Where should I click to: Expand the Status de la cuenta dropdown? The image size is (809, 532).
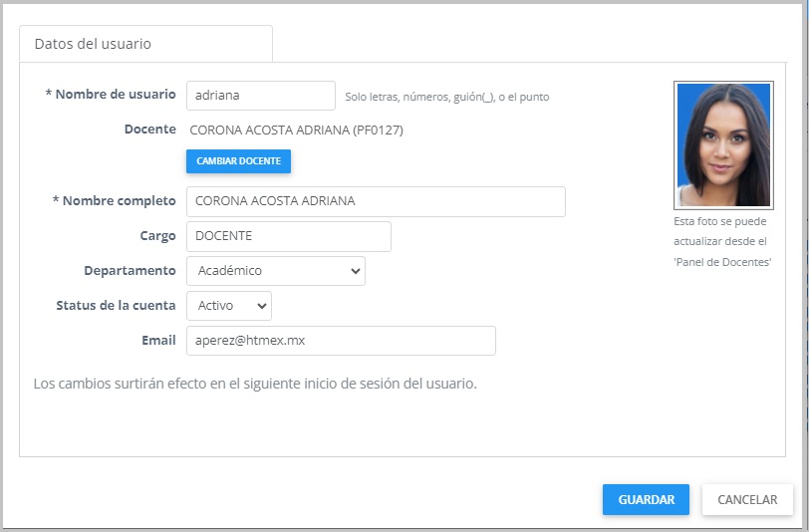228,306
